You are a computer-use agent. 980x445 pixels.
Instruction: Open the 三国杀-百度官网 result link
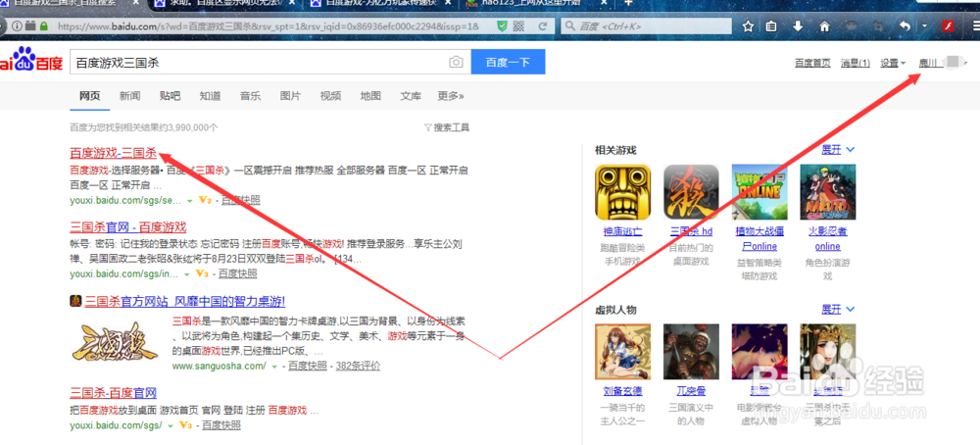point(113,393)
